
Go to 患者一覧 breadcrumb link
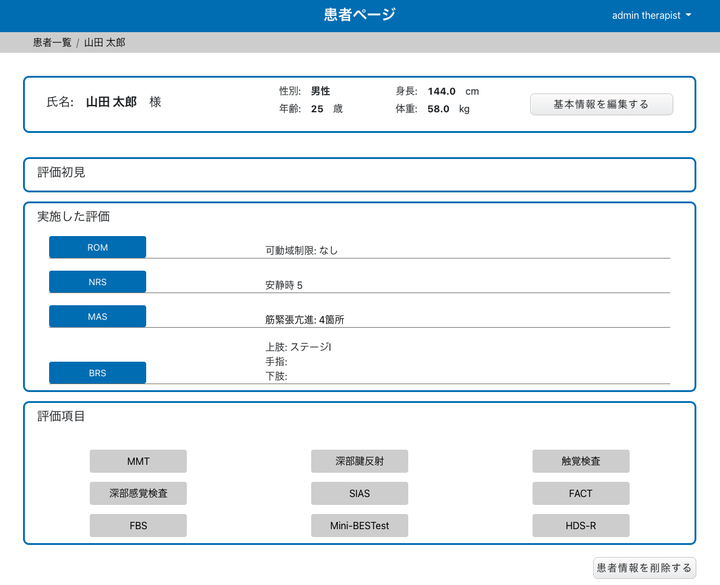point(52,43)
